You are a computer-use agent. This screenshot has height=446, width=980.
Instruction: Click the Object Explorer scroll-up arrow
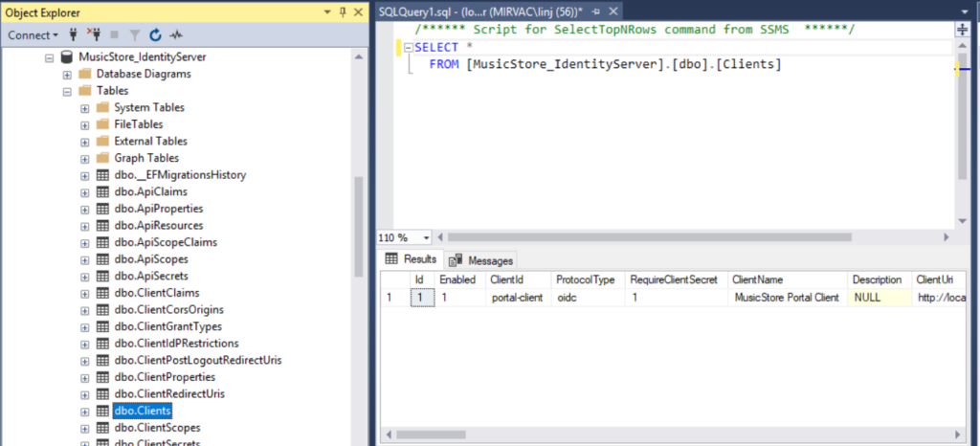[x=358, y=56]
